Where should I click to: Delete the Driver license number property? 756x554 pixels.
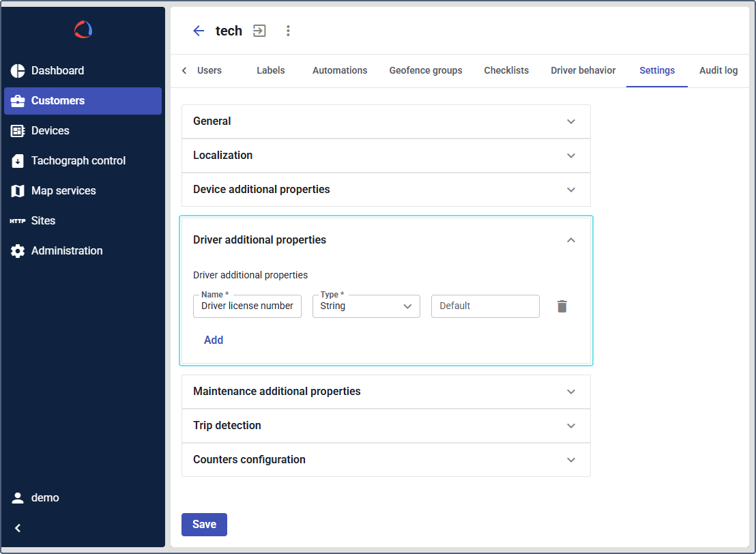pyautogui.click(x=562, y=306)
